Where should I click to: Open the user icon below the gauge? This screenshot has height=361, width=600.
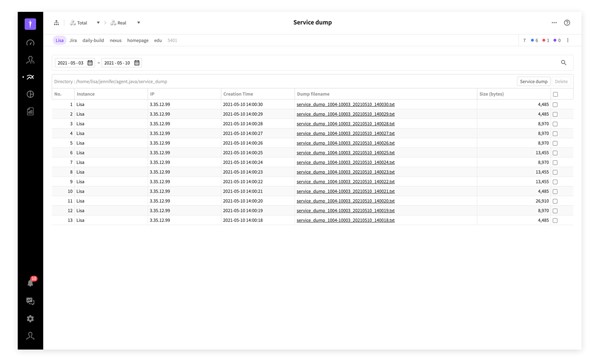coord(30,60)
